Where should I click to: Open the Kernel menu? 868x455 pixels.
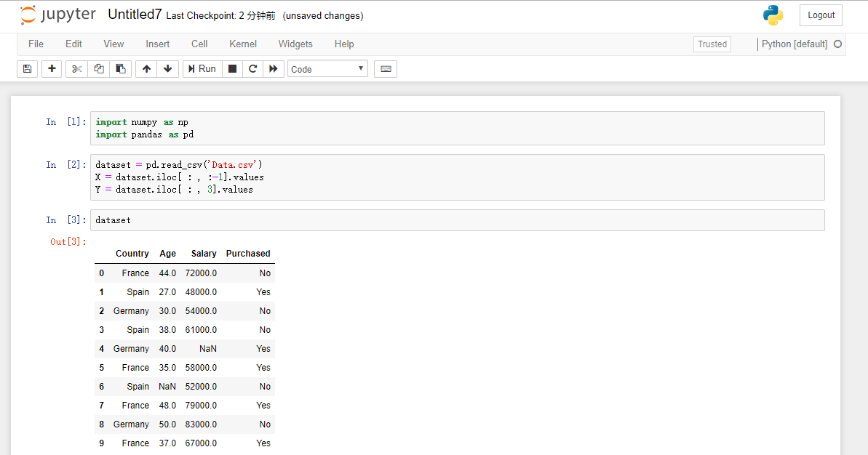[x=243, y=44]
